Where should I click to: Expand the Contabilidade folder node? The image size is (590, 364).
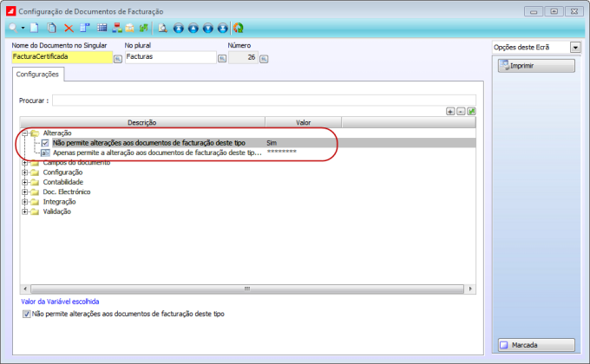[25, 182]
